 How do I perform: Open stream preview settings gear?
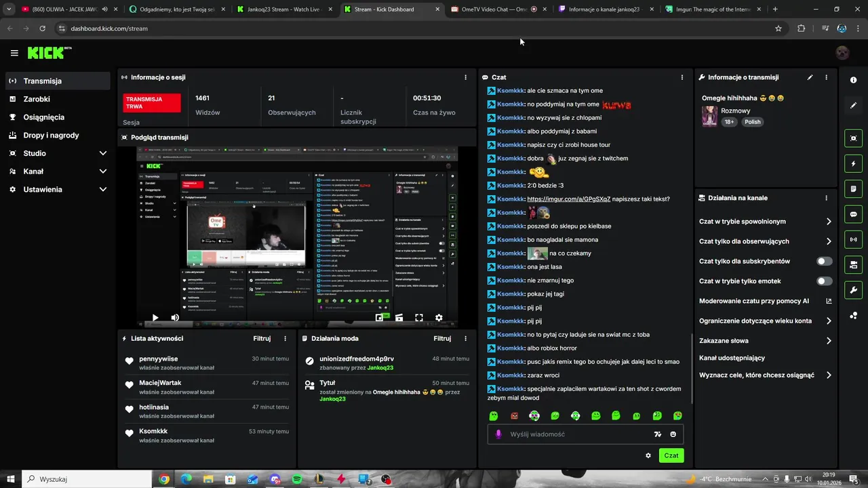click(x=439, y=317)
